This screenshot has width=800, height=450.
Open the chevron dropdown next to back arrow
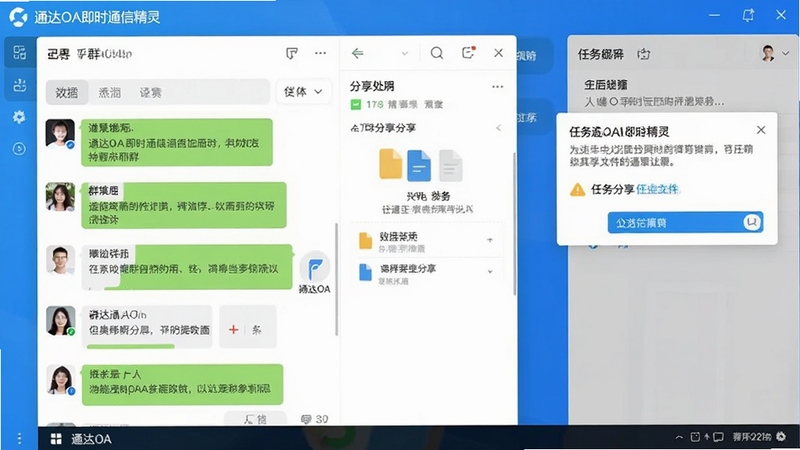[405, 53]
